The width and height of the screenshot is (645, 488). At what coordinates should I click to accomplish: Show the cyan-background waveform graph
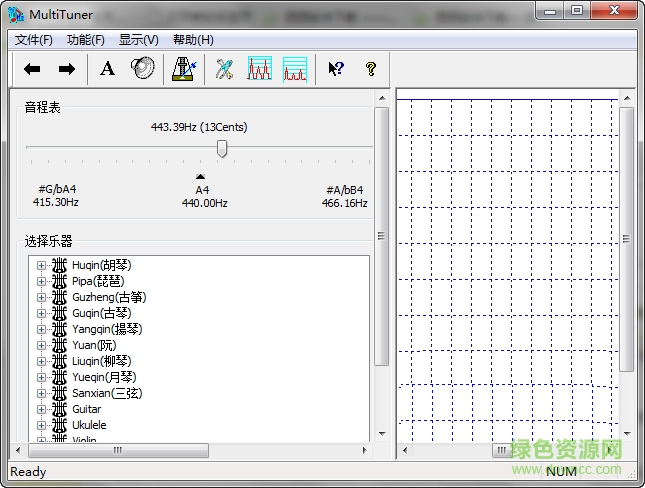294,69
